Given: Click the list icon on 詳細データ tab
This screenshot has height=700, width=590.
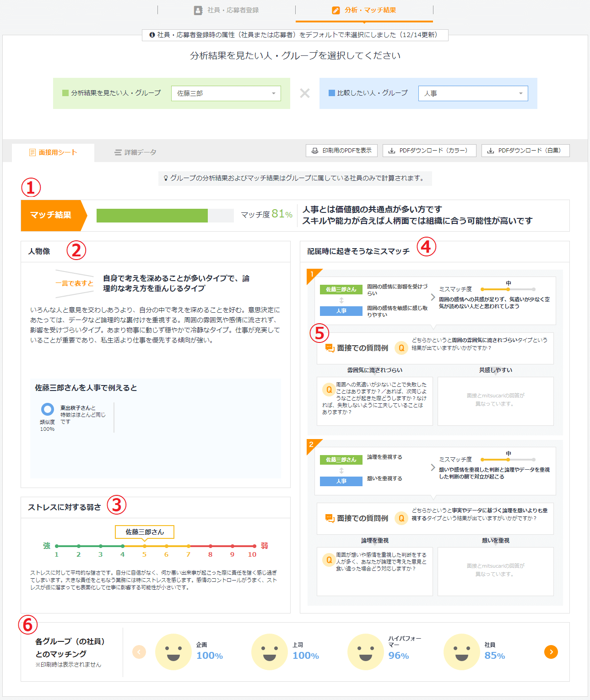Looking at the screenshot, I should coord(117,152).
